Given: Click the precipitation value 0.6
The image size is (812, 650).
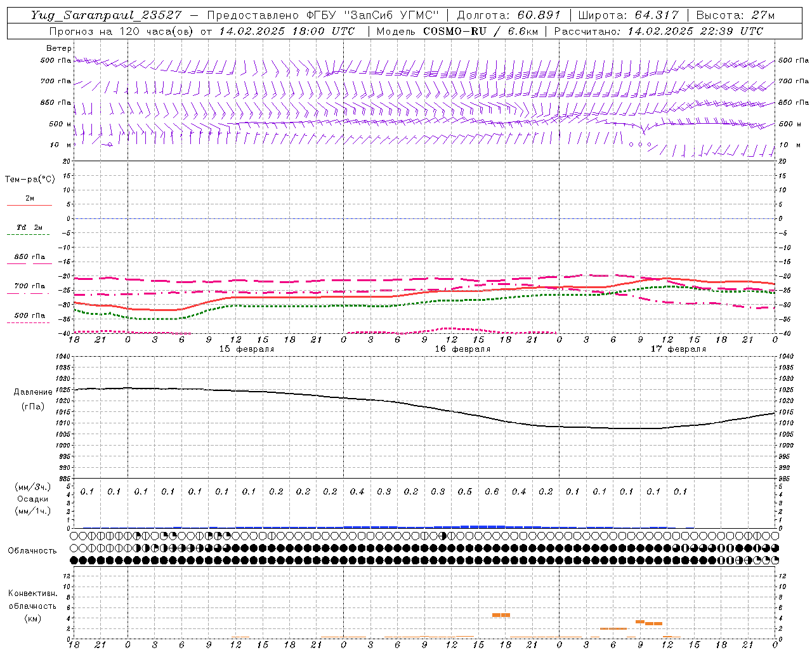Looking at the screenshot, I should pos(492,491).
